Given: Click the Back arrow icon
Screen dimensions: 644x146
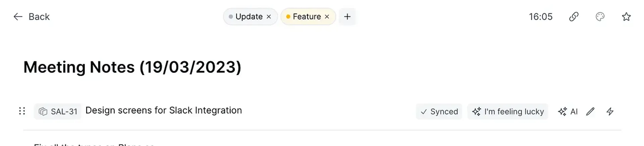Looking at the screenshot, I should [x=18, y=17].
